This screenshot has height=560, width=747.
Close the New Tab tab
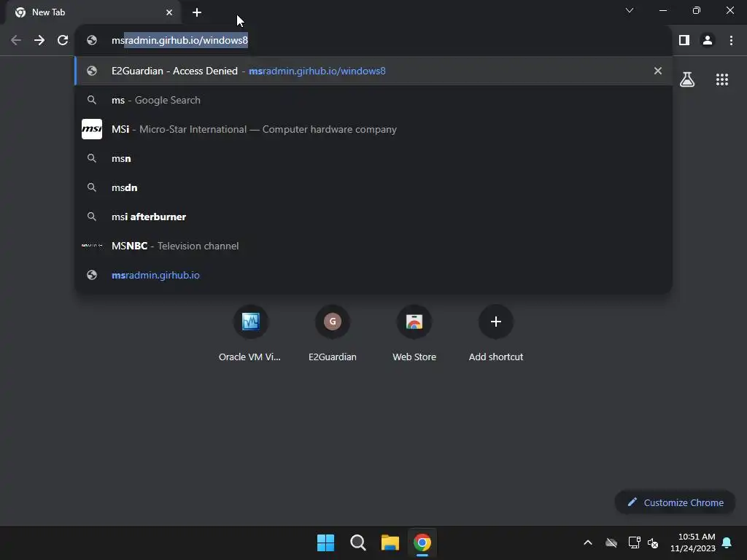pos(169,12)
